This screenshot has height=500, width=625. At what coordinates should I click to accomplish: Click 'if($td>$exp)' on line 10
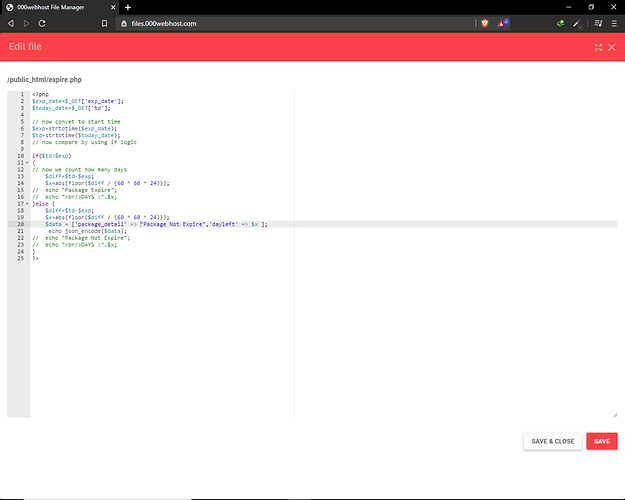[x=52, y=156]
